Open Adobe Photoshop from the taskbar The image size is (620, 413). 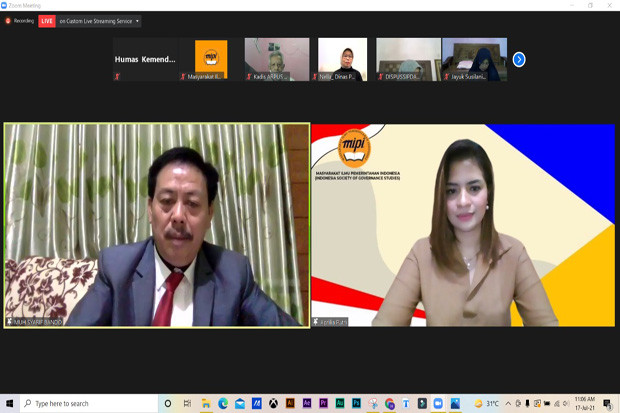pyautogui.click(x=356, y=403)
